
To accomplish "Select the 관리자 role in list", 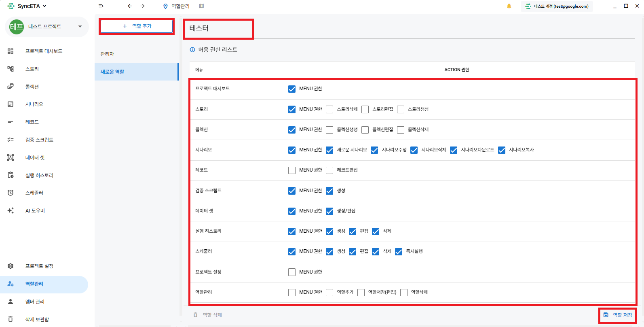I will [x=108, y=54].
